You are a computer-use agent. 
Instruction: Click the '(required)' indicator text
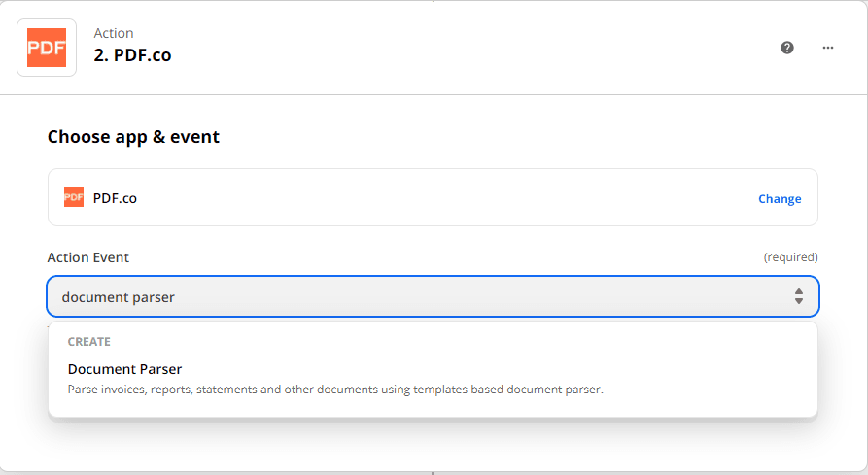pyautogui.click(x=790, y=257)
